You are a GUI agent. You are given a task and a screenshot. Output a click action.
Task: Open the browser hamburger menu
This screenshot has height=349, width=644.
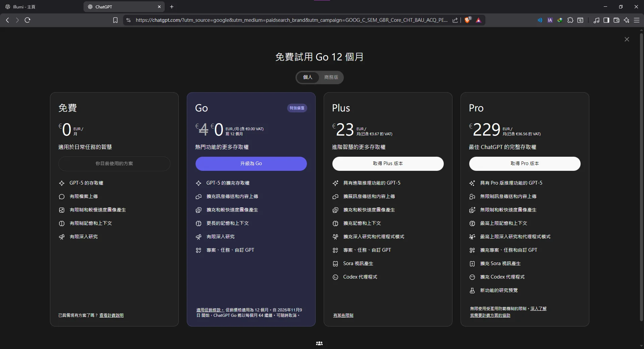pos(637,20)
